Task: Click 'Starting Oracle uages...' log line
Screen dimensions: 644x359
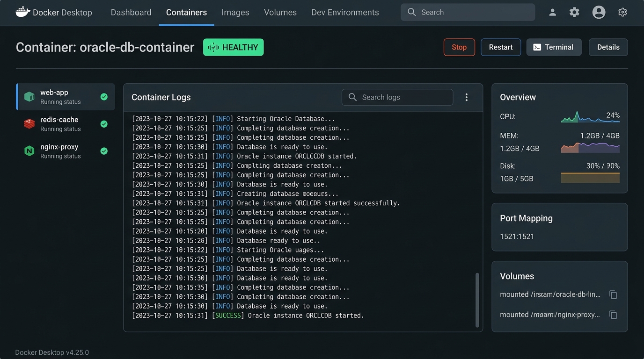Action: tap(228, 250)
